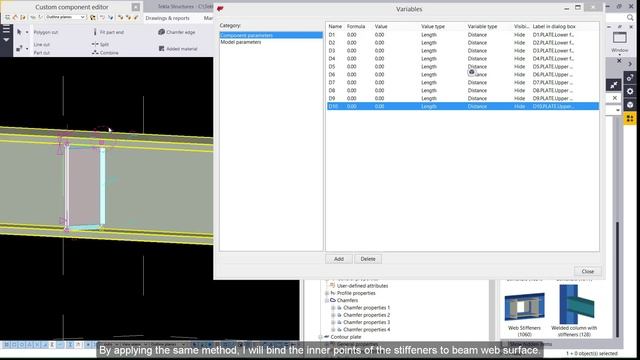Click the Delete button in Variables dialog
640x360 pixels.
pyautogui.click(x=368, y=259)
